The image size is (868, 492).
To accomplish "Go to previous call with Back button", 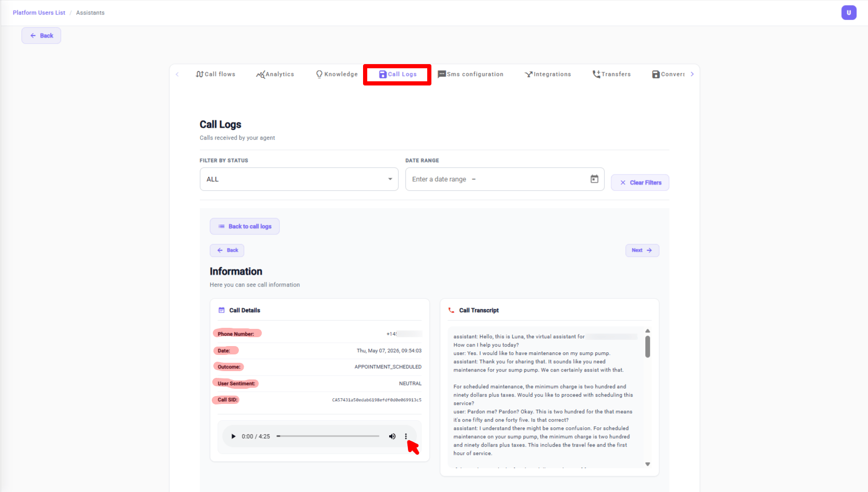I will pyautogui.click(x=227, y=250).
